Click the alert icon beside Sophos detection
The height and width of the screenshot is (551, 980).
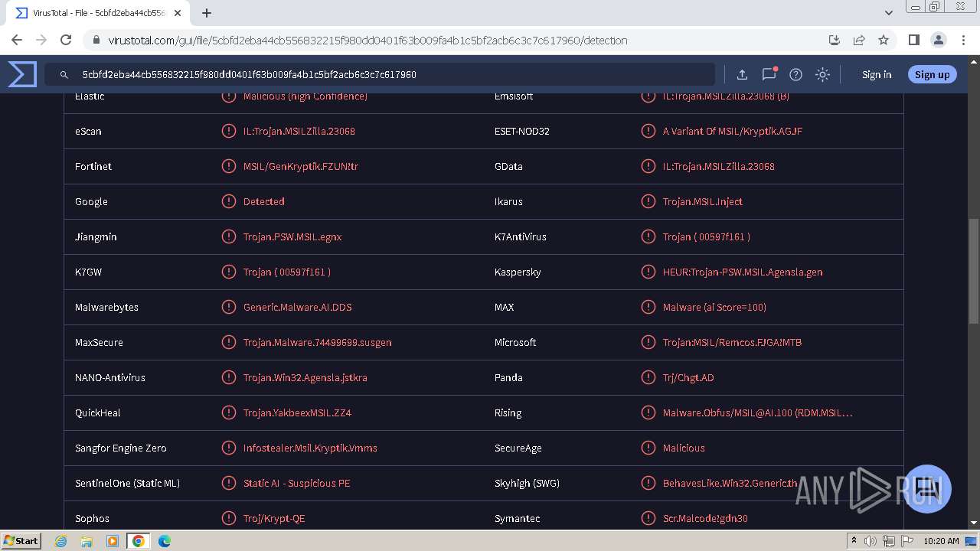[228, 518]
